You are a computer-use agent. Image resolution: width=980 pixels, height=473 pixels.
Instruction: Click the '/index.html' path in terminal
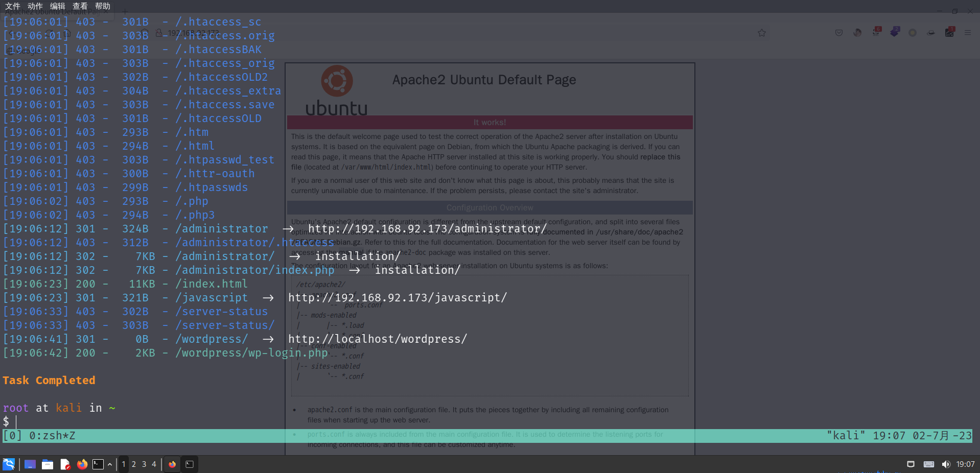tap(212, 284)
